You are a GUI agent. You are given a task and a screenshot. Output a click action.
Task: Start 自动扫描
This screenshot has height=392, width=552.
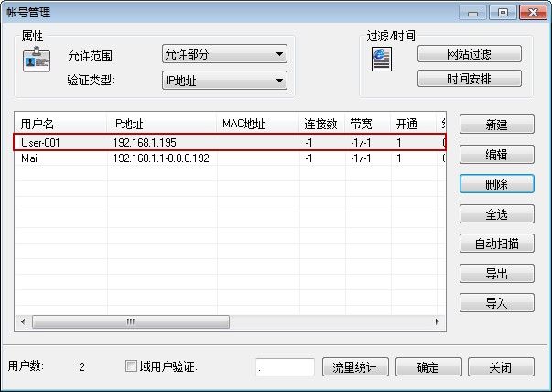[x=497, y=244]
